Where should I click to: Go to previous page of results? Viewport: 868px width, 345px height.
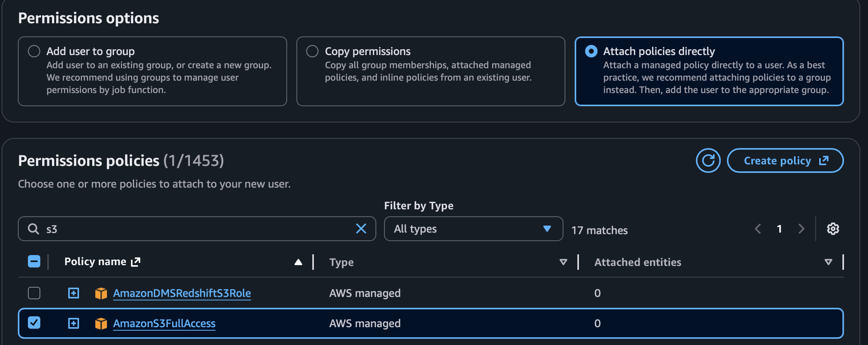point(758,229)
